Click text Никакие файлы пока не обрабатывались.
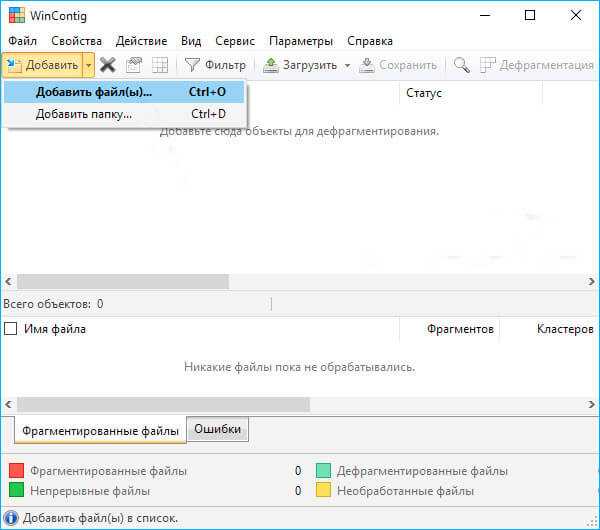This screenshot has height=530, width=600. (300, 367)
